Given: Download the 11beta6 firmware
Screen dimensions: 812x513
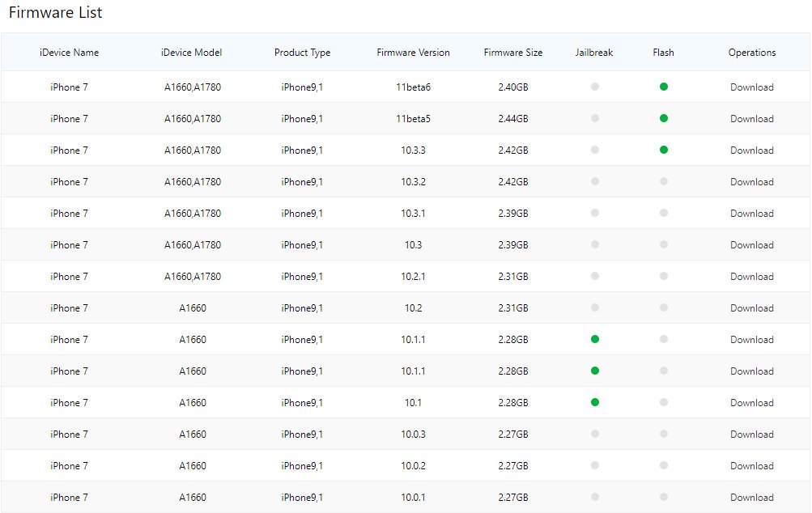Looking at the screenshot, I should click(751, 87).
